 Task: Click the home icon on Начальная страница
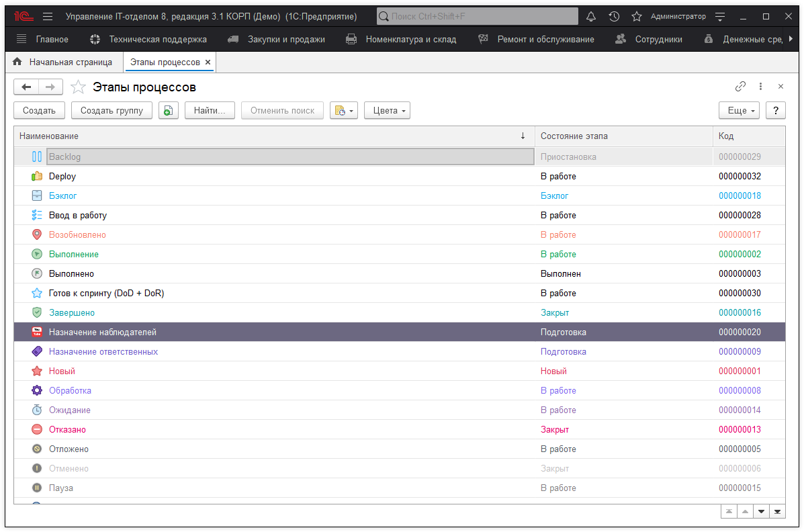click(18, 62)
